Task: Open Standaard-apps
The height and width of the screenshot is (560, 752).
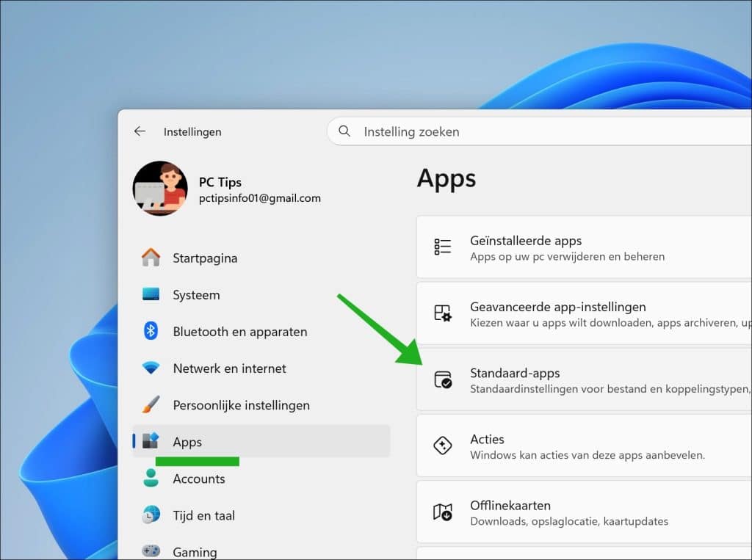Action: [584, 379]
